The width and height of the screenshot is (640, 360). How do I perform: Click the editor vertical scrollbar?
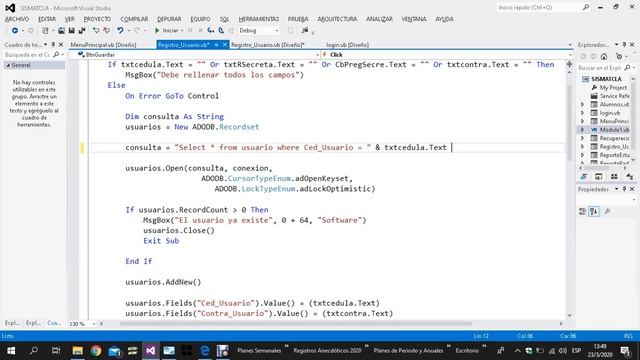pos(569,122)
